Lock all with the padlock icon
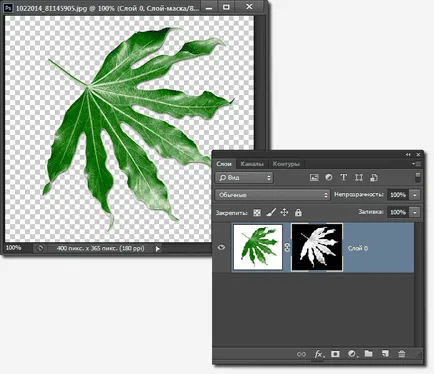434x374 pixels. tap(298, 212)
